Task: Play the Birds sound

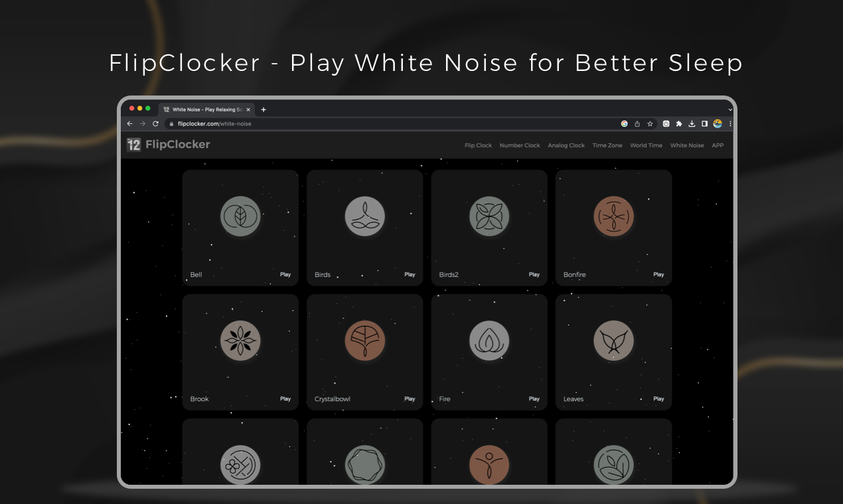Action: coord(410,275)
